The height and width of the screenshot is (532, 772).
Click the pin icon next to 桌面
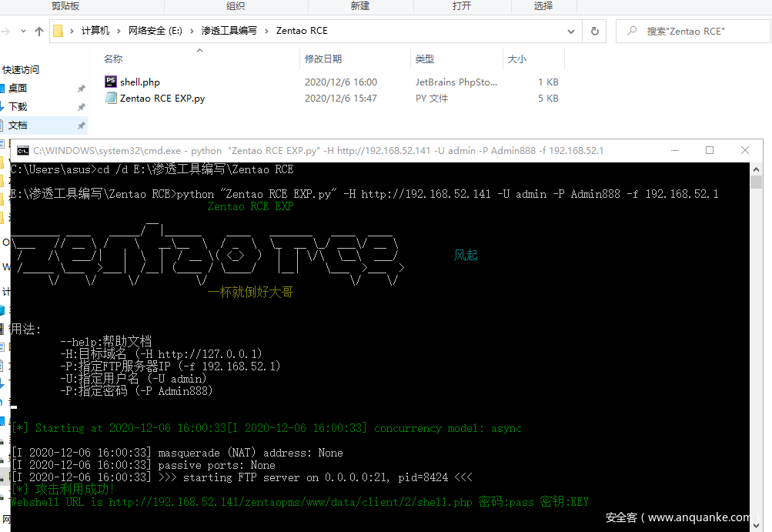click(x=82, y=89)
